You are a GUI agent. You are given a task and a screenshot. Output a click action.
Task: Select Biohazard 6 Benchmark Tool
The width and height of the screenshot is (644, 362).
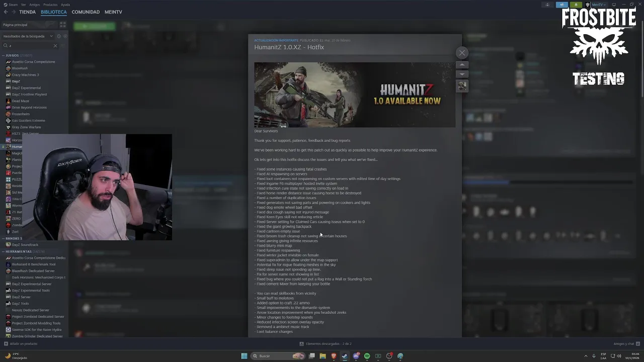[x=34, y=264]
